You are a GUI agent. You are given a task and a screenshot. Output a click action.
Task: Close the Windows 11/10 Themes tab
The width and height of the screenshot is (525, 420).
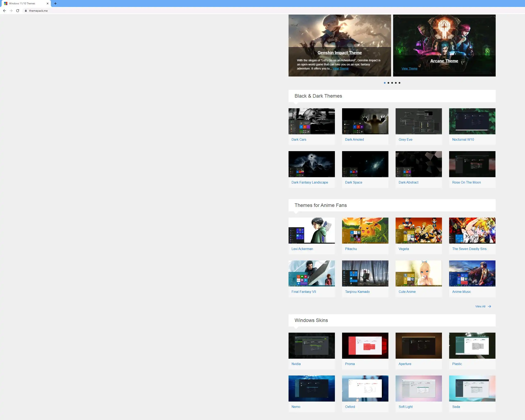[48, 3]
